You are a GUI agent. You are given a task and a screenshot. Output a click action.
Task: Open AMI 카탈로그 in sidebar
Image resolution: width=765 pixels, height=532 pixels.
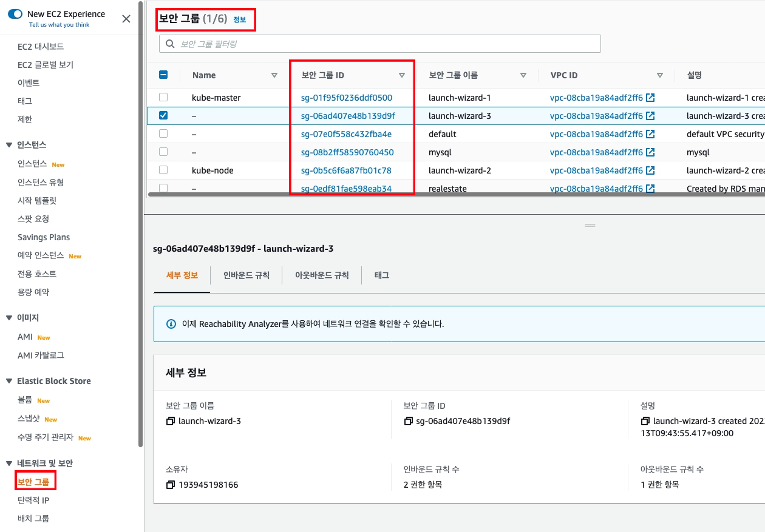41,355
